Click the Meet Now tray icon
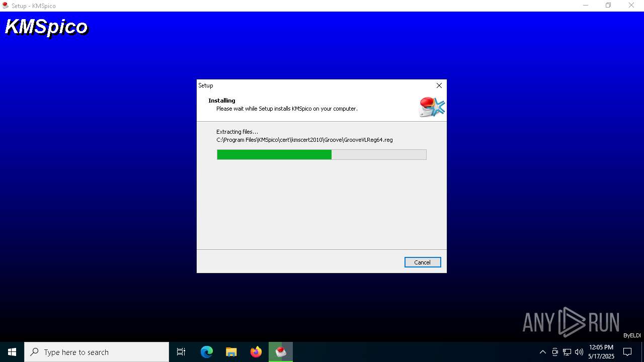 click(x=555, y=352)
